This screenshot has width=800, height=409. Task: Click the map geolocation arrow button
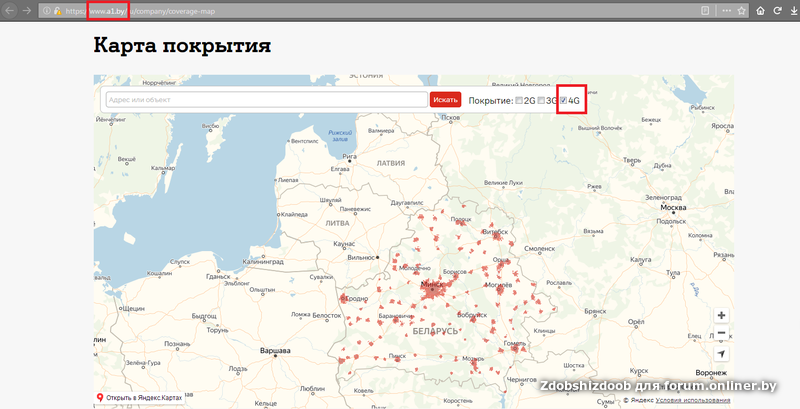(x=721, y=354)
